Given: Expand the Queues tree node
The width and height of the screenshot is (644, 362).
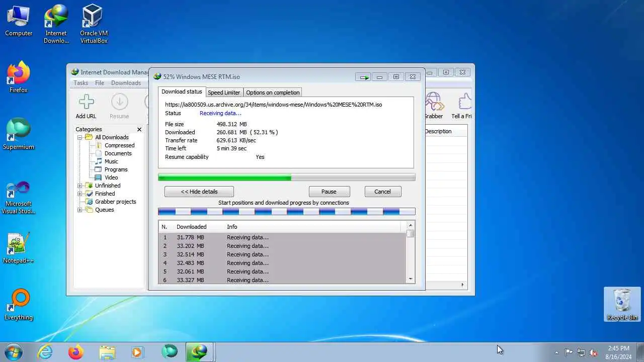Looking at the screenshot, I should click(x=79, y=210).
